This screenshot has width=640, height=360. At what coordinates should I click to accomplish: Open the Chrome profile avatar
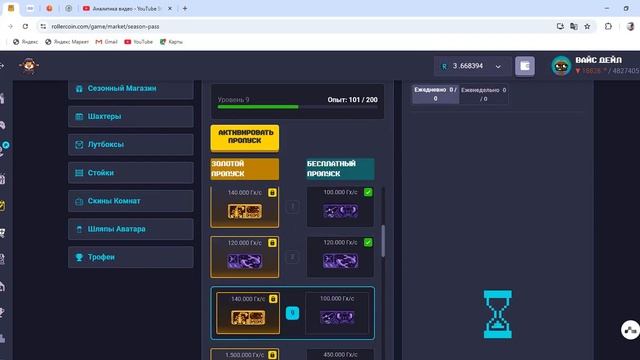point(630,26)
